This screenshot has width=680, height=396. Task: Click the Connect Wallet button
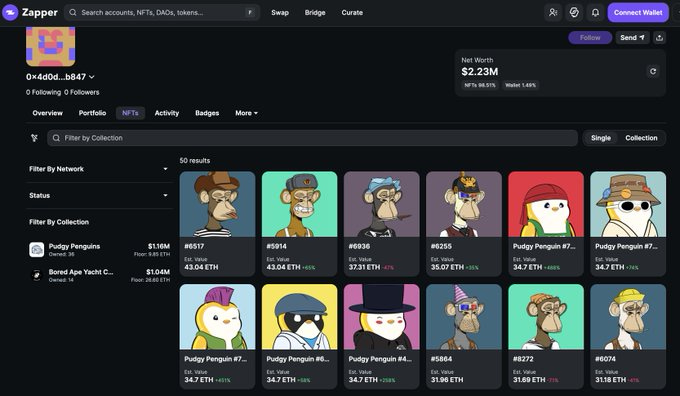click(638, 13)
